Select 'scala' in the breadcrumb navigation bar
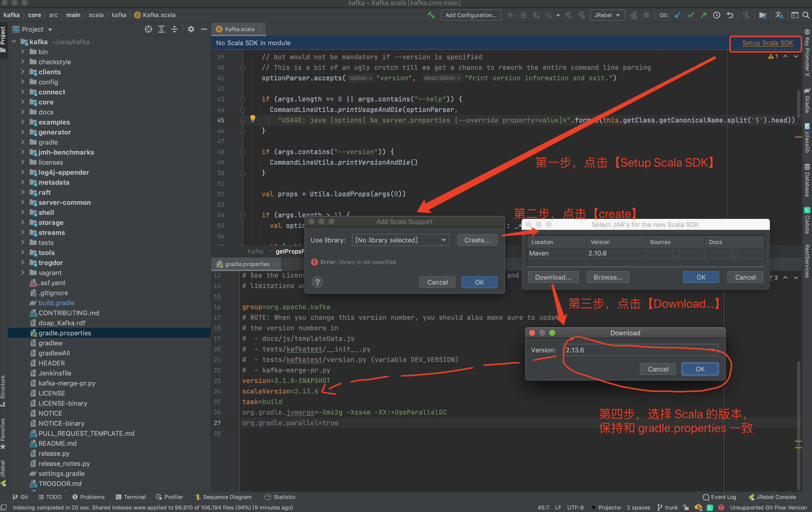Viewport: 812px width, 512px height. tap(96, 15)
